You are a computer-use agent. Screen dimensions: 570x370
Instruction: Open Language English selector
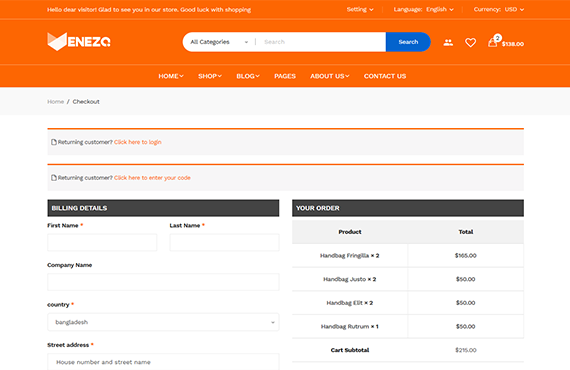[424, 9]
